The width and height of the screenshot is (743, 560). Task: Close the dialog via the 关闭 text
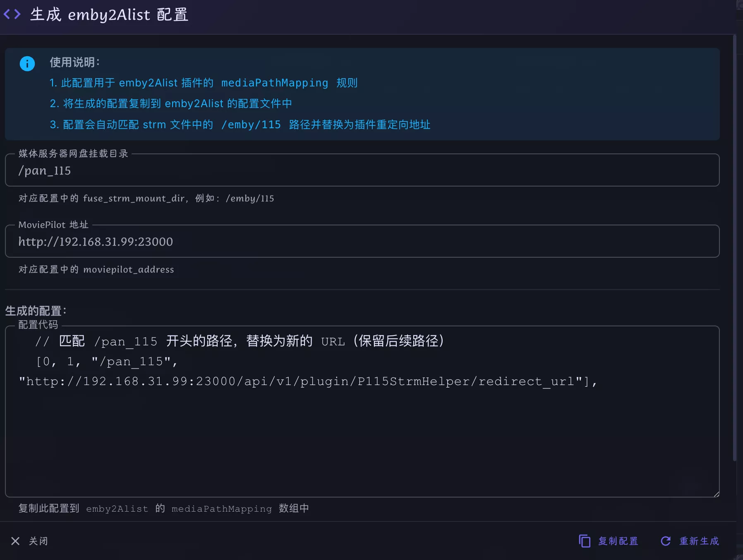pos(38,541)
